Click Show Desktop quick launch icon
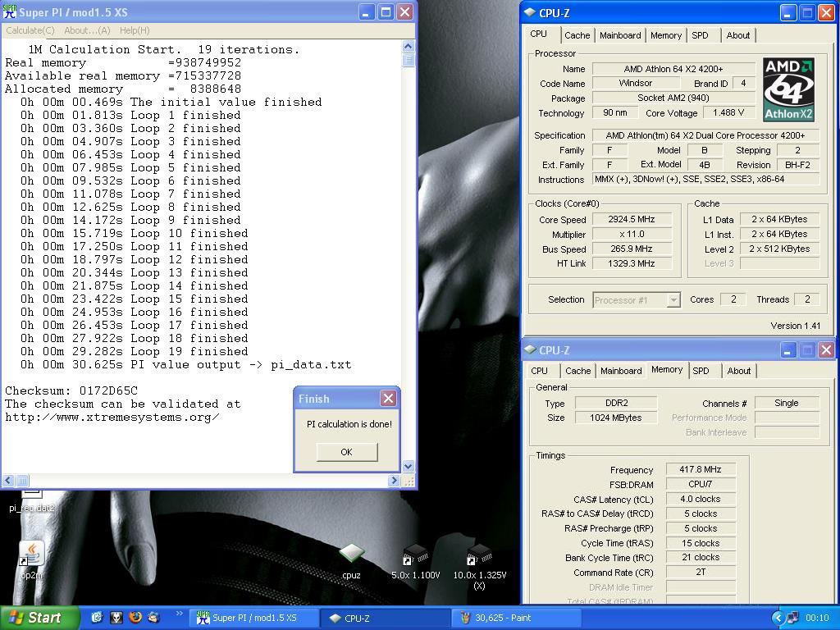The image size is (840, 630). coord(97,618)
